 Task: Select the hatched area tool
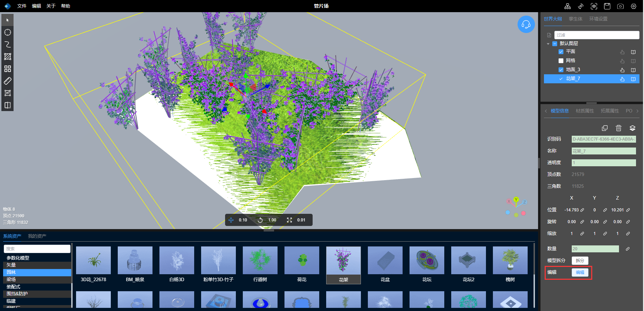(x=8, y=57)
